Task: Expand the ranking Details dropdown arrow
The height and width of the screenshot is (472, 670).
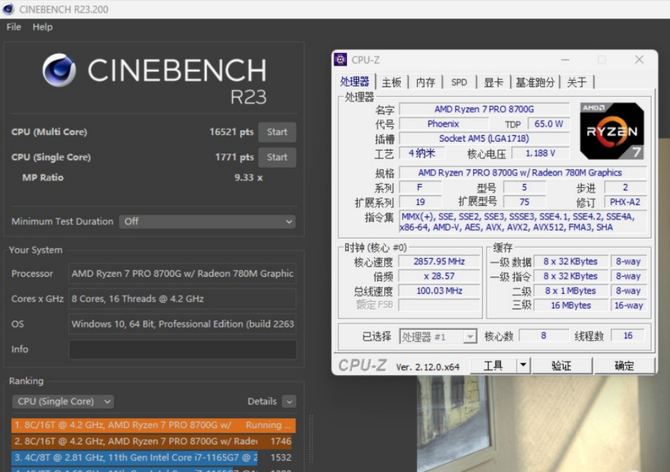Action: pyautogui.click(x=289, y=402)
